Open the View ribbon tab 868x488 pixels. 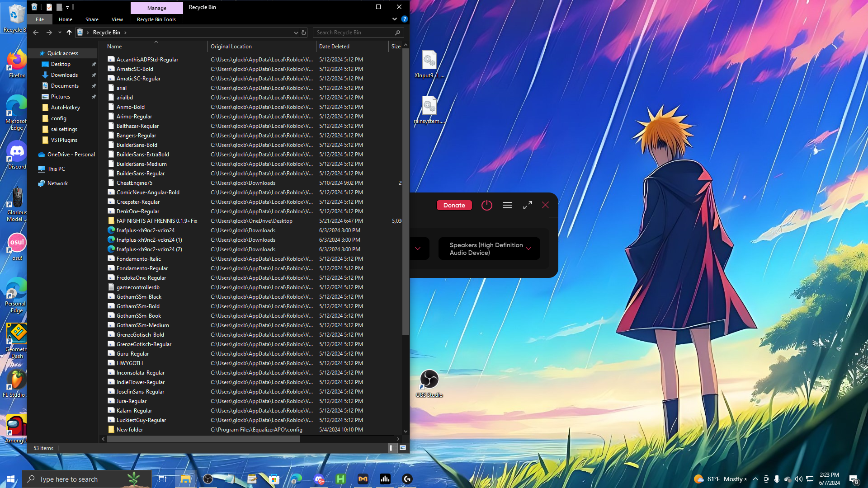click(x=117, y=19)
